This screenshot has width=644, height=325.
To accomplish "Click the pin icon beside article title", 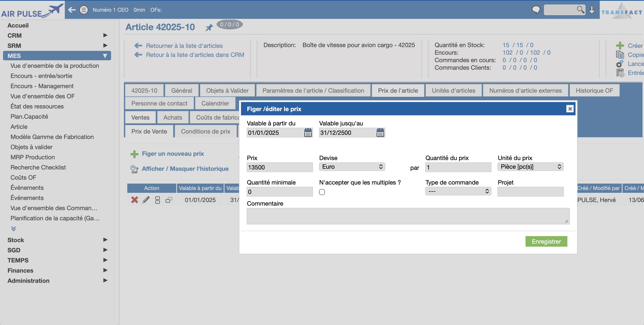I will pyautogui.click(x=209, y=28).
